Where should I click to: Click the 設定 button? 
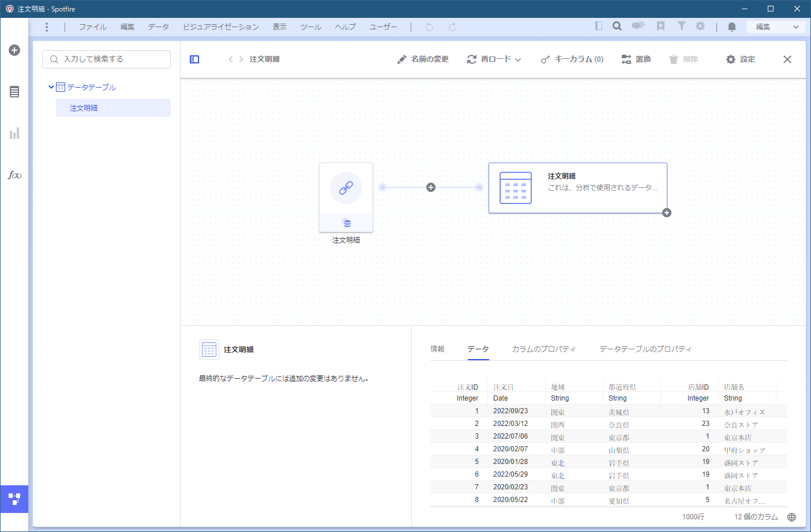click(741, 59)
